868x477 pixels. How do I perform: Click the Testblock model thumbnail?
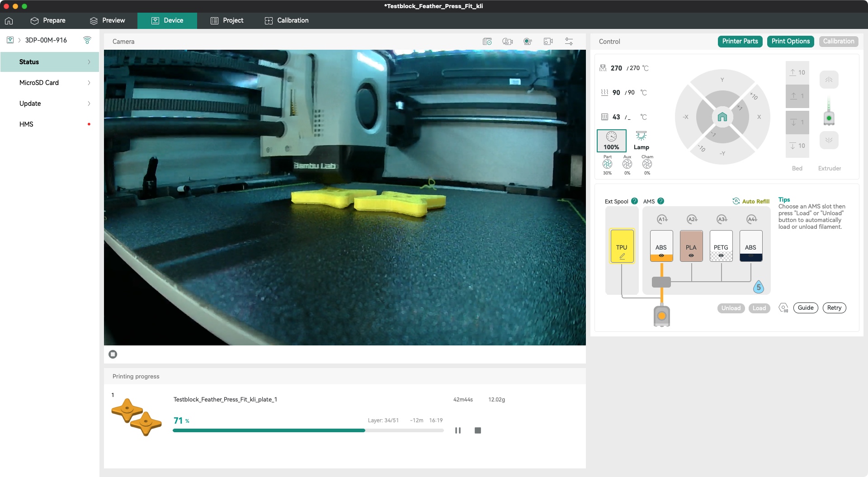[x=137, y=417]
